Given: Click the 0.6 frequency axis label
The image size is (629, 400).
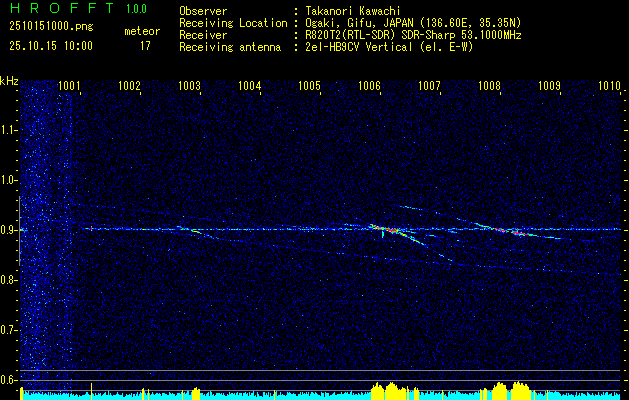Looking at the screenshot, I should pos(8,380).
